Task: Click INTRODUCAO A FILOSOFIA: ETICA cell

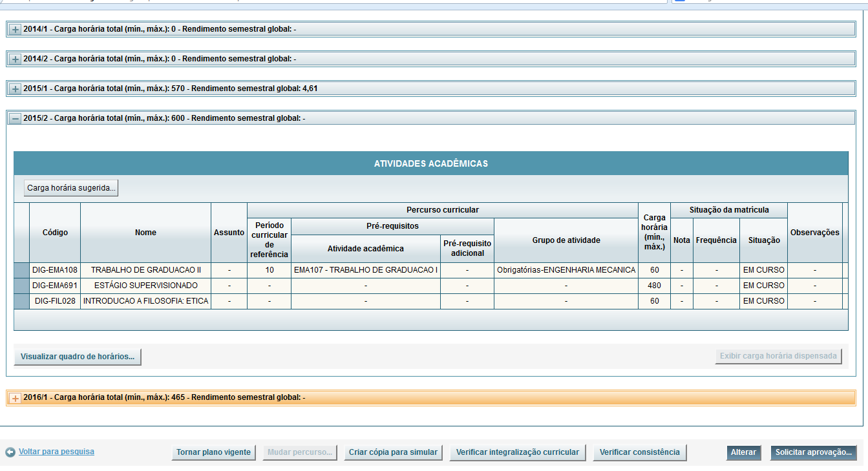Action: click(146, 301)
